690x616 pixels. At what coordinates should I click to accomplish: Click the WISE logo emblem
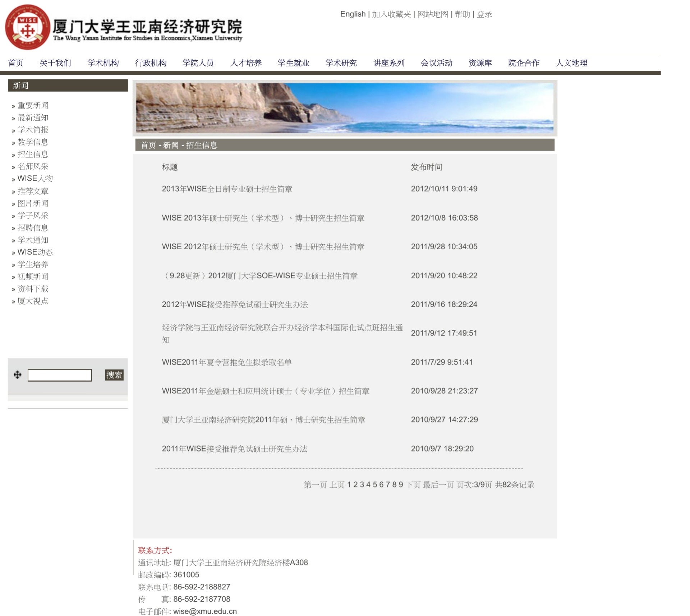point(27,27)
